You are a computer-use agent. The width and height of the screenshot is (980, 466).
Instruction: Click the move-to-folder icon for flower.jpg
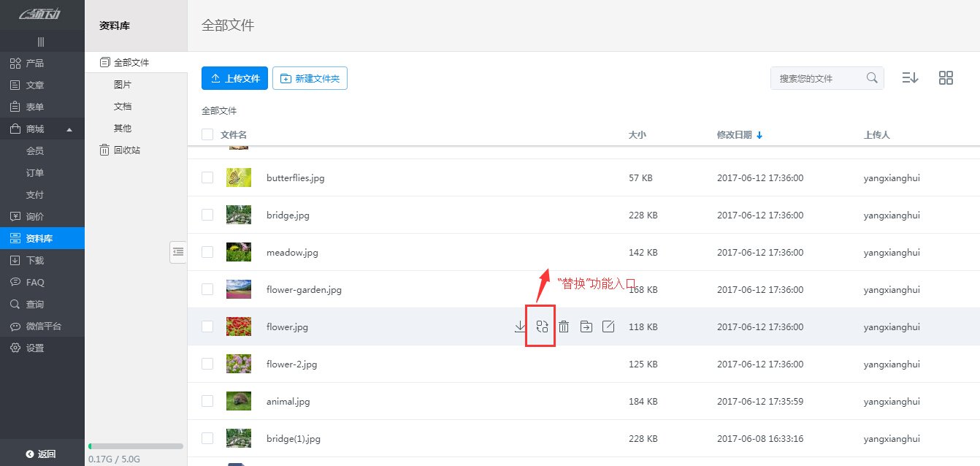(x=586, y=326)
